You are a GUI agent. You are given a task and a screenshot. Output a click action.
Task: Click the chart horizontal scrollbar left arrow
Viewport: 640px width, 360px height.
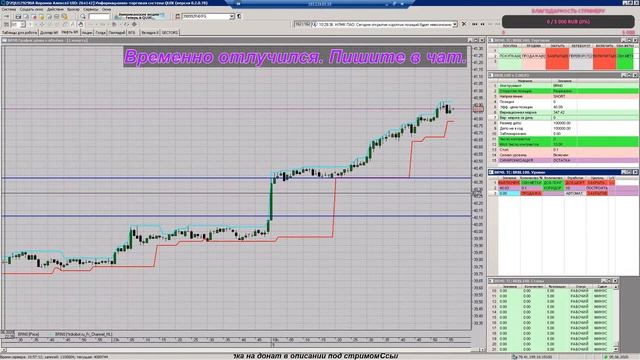(4, 350)
